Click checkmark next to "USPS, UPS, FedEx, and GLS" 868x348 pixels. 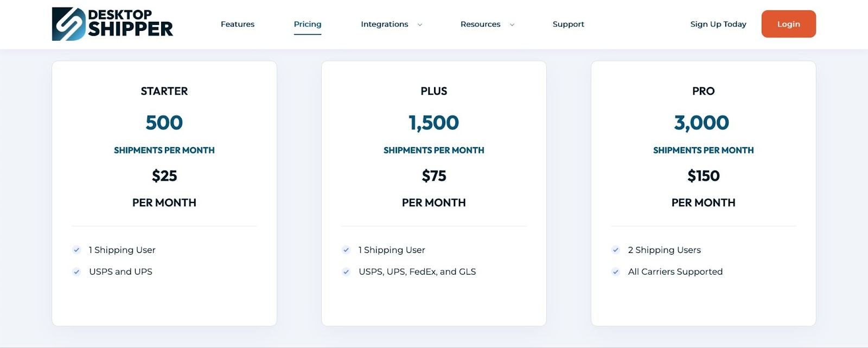[346, 272]
